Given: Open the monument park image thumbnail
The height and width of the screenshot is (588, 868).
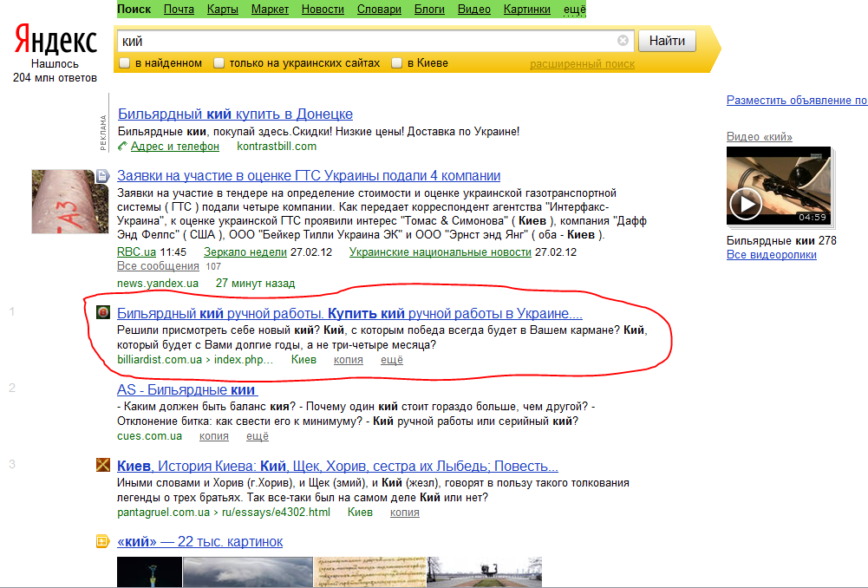Looking at the screenshot, I should [x=485, y=572].
